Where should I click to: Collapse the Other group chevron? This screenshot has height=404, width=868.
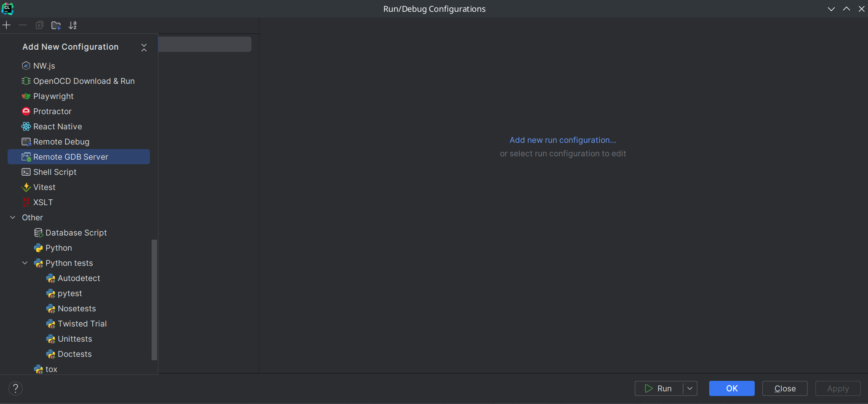(13, 217)
